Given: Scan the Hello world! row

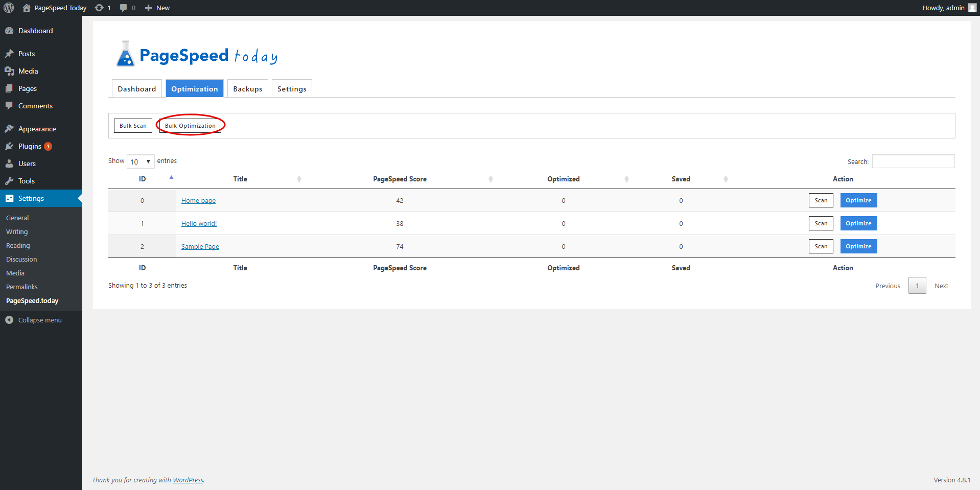Looking at the screenshot, I should point(821,223).
